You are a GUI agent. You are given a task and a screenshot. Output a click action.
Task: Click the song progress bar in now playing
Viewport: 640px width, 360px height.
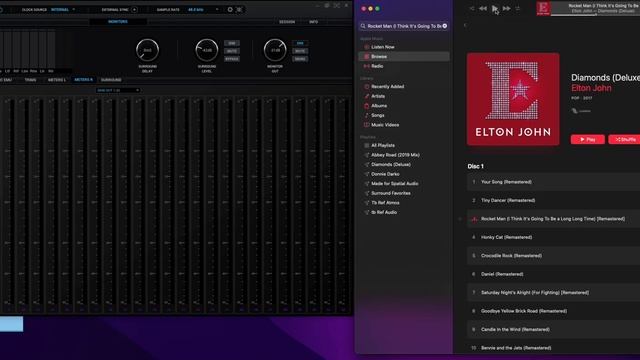(x=595, y=15)
